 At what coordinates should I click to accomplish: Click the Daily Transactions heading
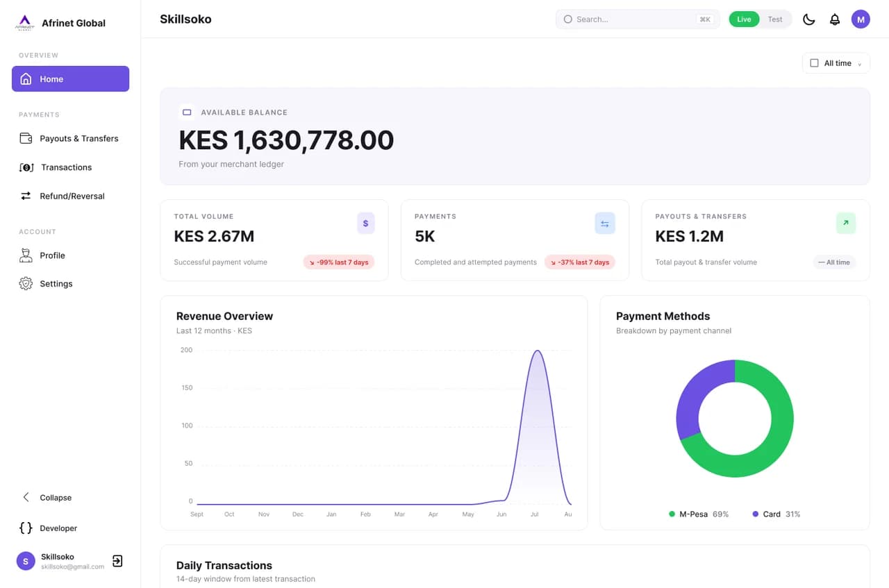(x=224, y=565)
